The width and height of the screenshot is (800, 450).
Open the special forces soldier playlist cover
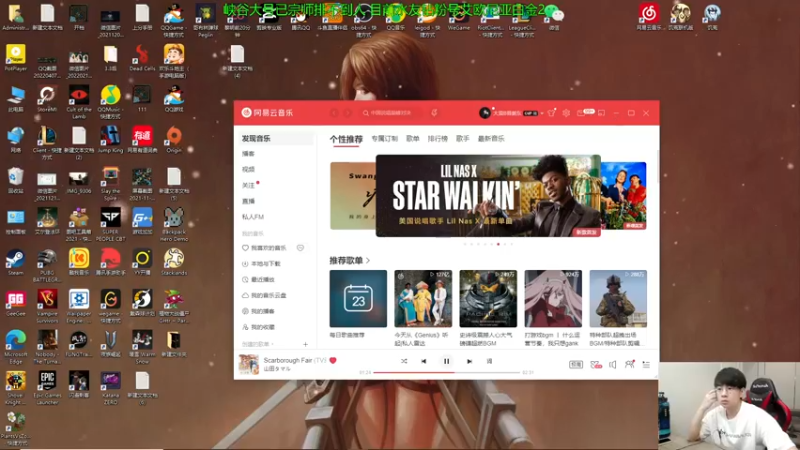[x=618, y=298]
